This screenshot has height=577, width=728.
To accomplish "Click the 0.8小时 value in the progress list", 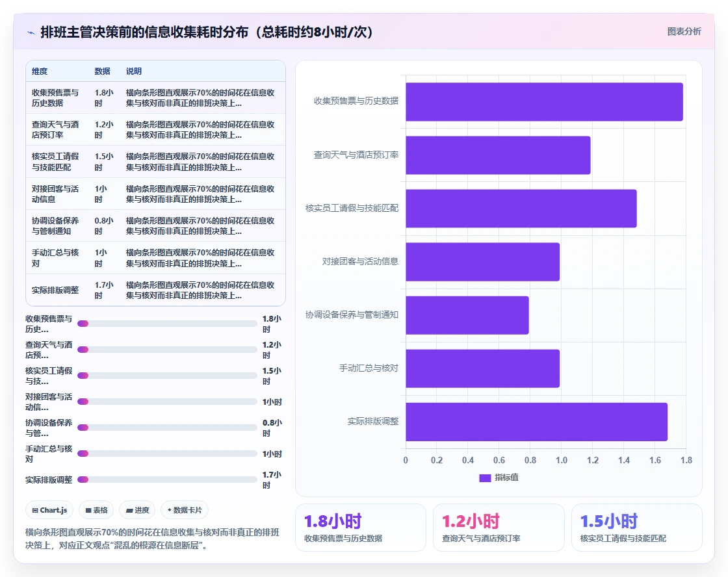I will click(272, 428).
